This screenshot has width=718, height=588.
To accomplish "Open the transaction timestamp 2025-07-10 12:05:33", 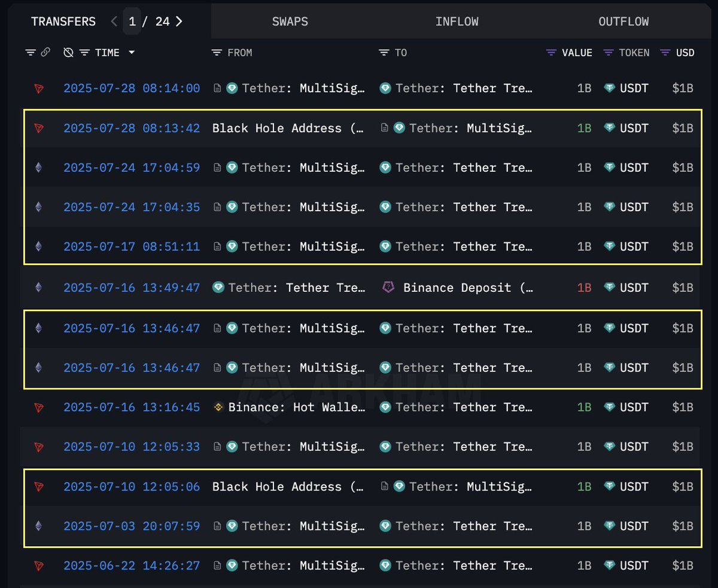I will (132, 447).
